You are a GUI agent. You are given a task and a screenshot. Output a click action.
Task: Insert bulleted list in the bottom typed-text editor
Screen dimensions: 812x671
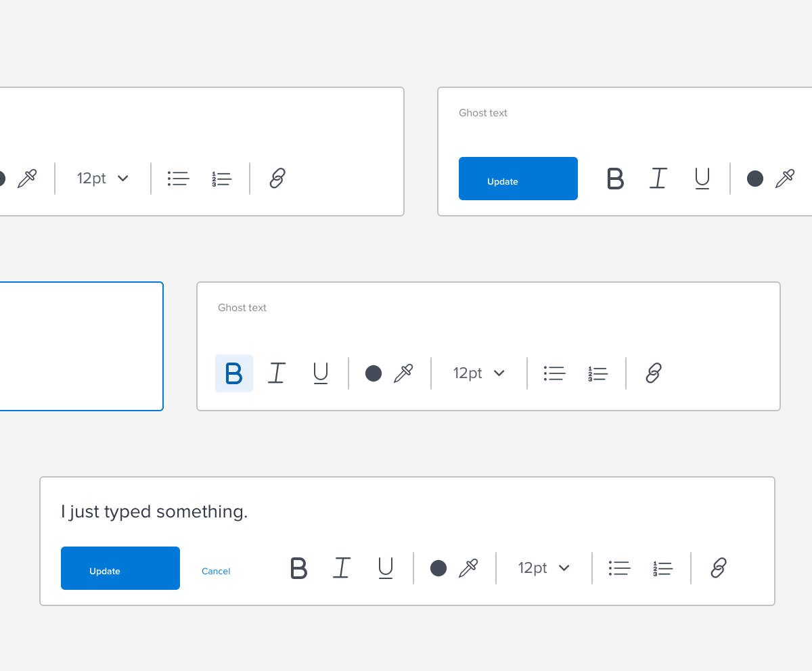point(619,568)
